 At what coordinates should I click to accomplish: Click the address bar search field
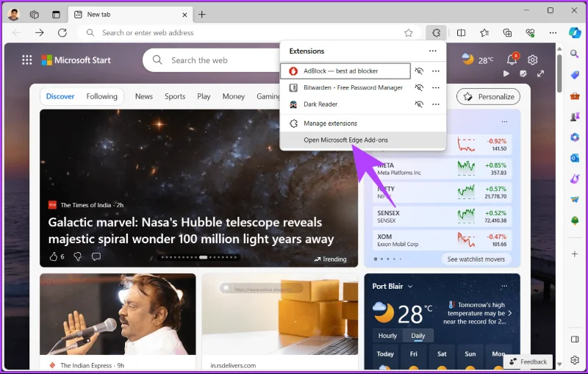tap(248, 33)
